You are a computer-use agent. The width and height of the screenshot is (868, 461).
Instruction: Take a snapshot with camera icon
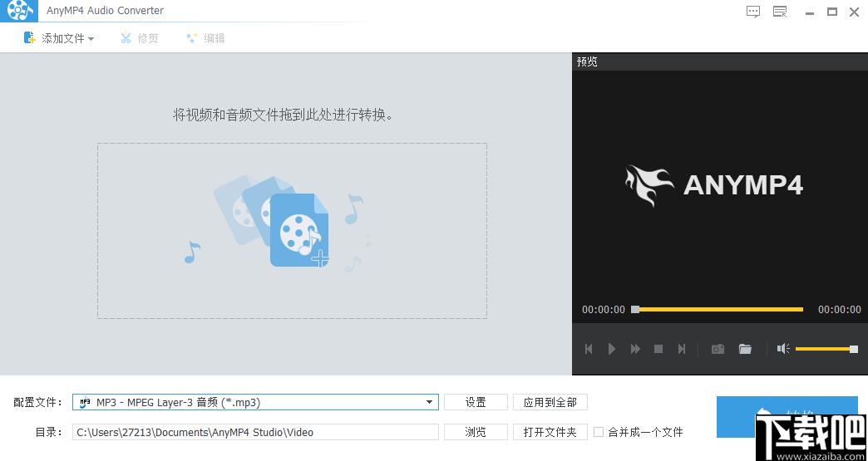click(x=718, y=349)
